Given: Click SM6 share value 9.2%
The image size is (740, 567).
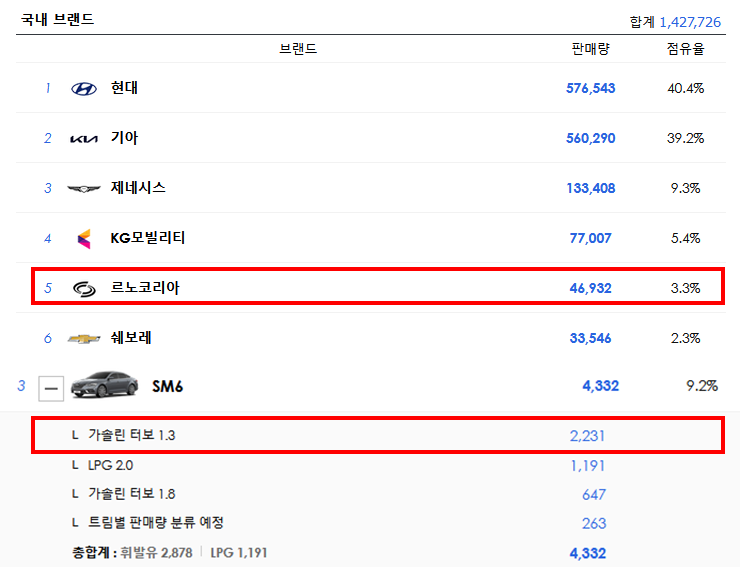Looking at the screenshot, I should click(702, 386).
